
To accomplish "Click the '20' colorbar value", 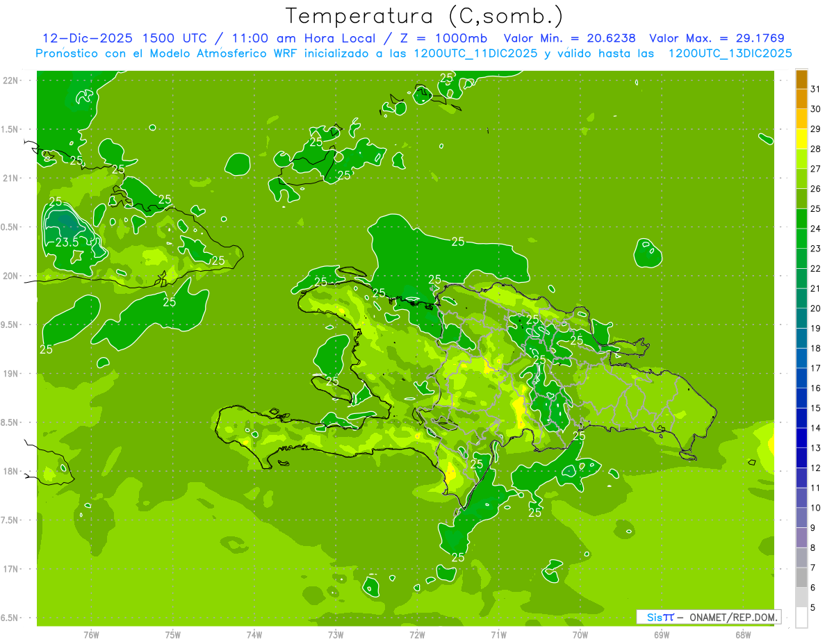I will coord(816,308).
